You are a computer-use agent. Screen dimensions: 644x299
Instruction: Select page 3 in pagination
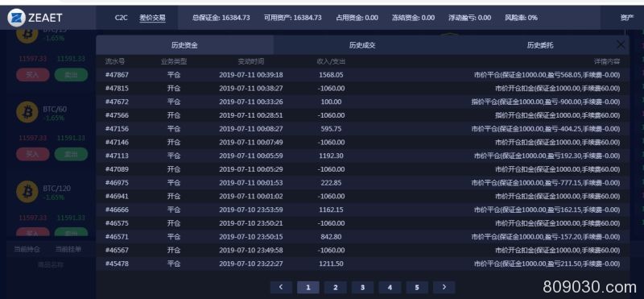point(362,287)
